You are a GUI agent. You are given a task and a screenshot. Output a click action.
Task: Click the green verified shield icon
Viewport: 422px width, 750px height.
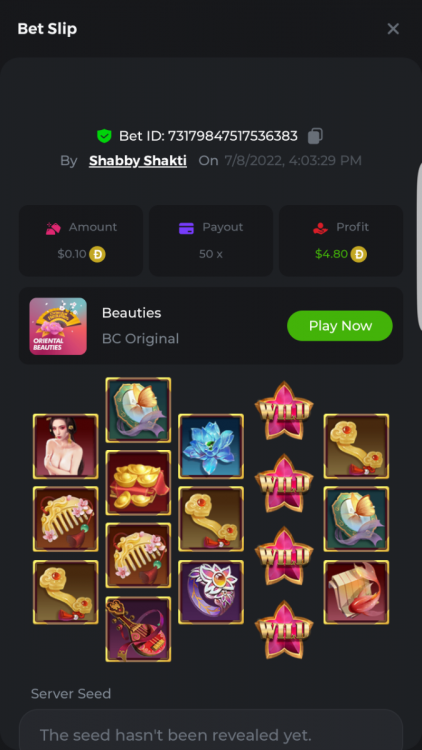(x=104, y=136)
